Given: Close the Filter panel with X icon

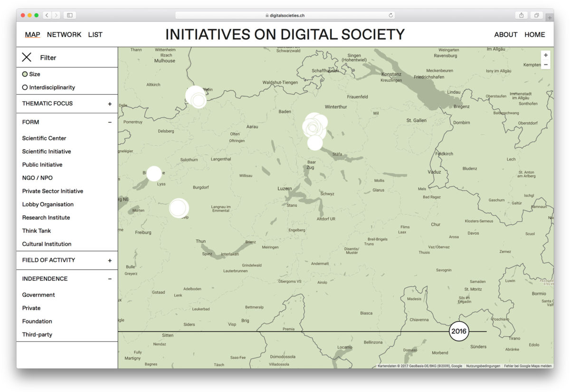Looking at the screenshot, I should [27, 57].
